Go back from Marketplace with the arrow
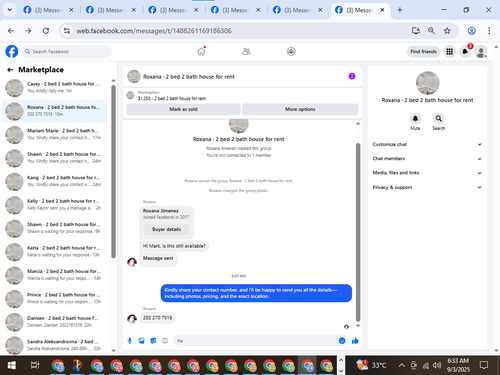 [10, 70]
